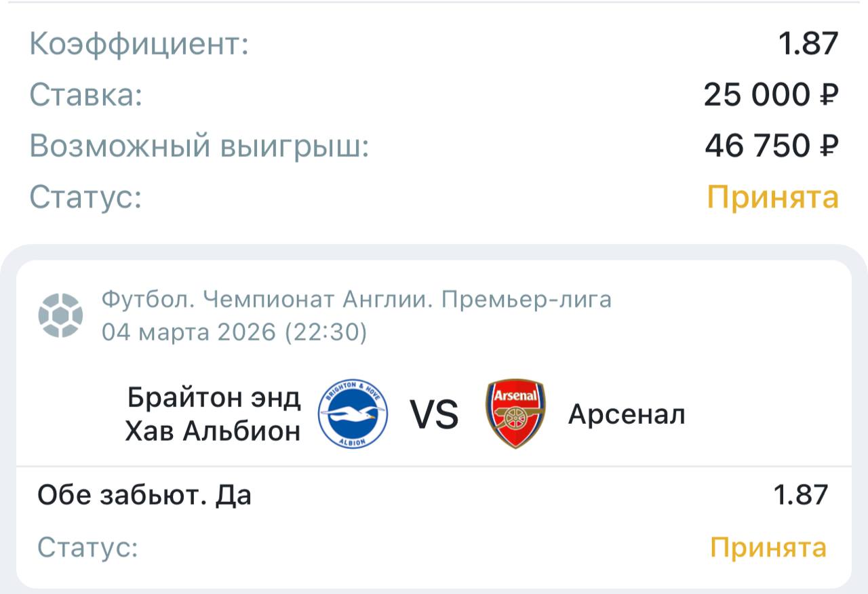The height and width of the screenshot is (594, 868).
Task: Click the Возможный выигрыш label
Action: 199,146
